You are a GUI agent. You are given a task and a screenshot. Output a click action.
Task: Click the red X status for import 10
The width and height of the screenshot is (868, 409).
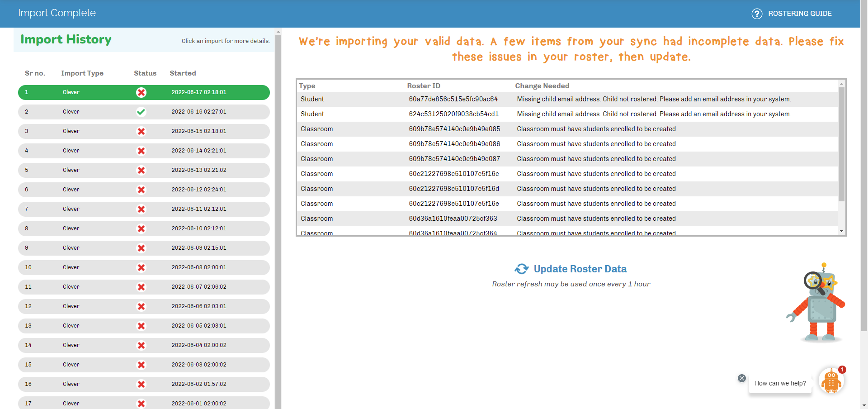pyautogui.click(x=141, y=267)
